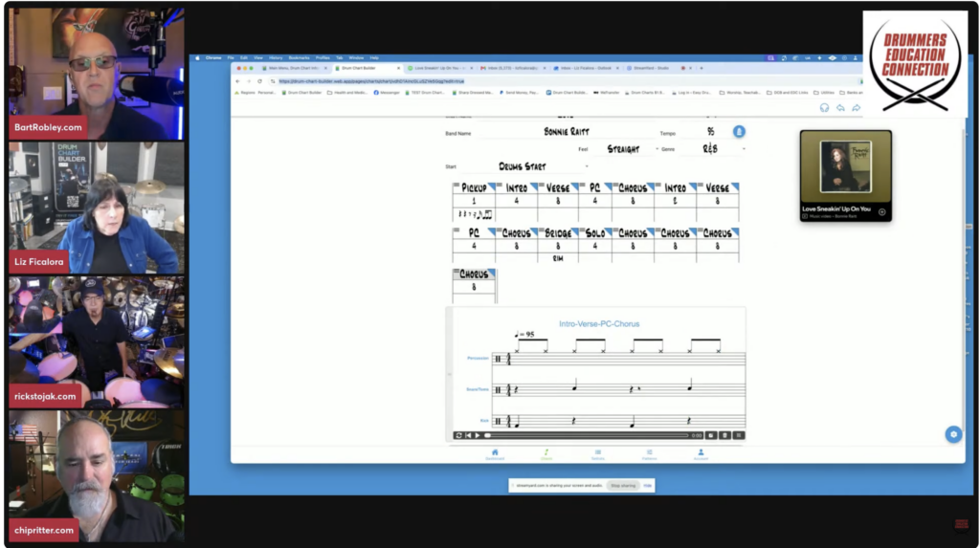Click the blue metronome button next to Tempo
Screen dimensions: 980x548
coord(739,132)
